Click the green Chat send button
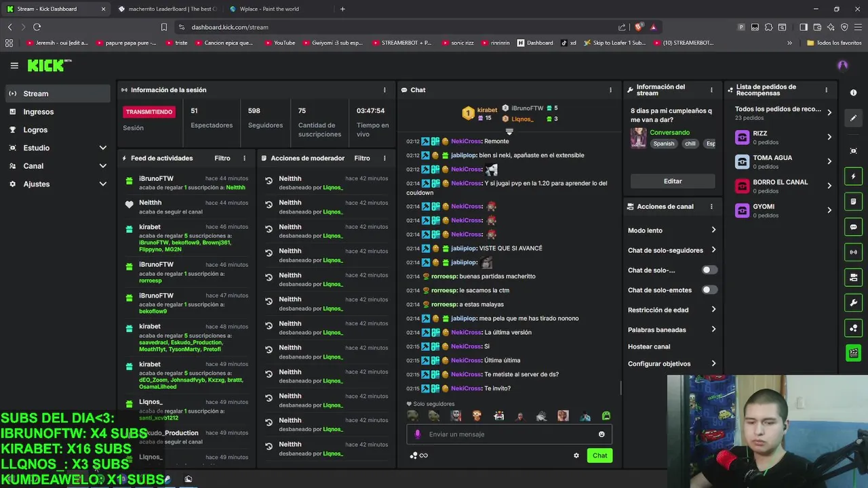 pyautogui.click(x=599, y=455)
